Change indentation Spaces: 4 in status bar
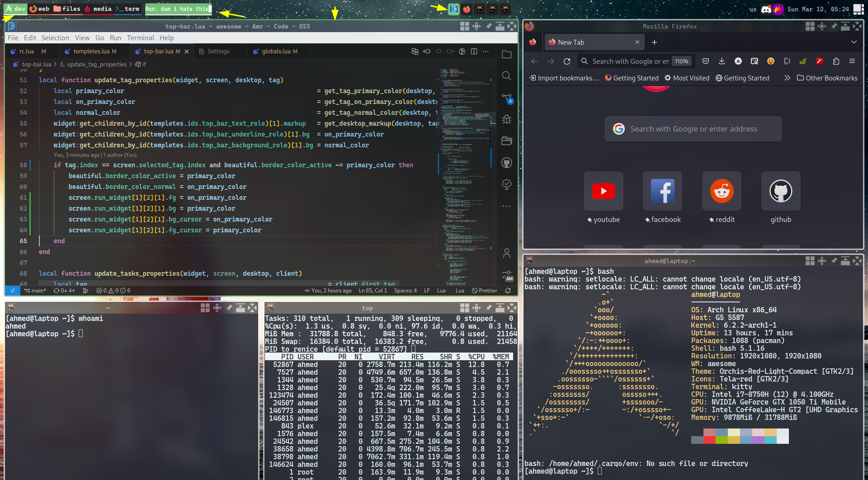The width and height of the screenshot is (868, 480). tap(405, 291)
